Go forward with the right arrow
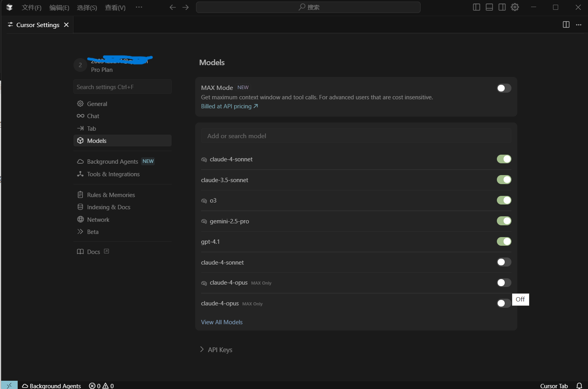This screenshot has width=588, height=389. click(x=185, y=7)
